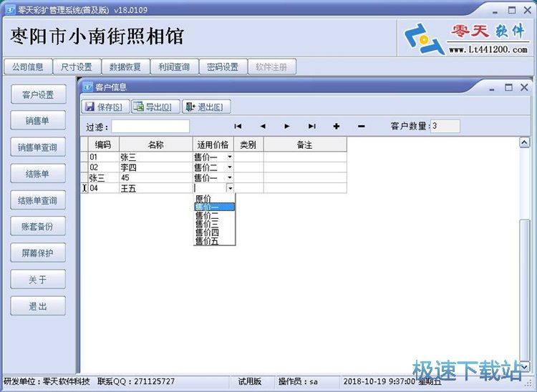
Task: Expand price dropdown in row 01
Action: tap(229, 157)
